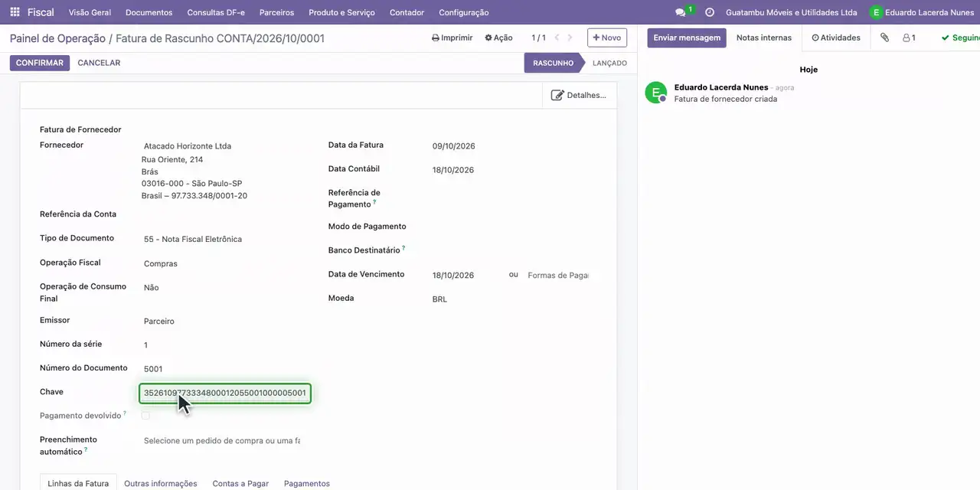The width and height of the screenshot is (980, 490).
Task: Open Configuração menu
Action: (x=463, y=12)
